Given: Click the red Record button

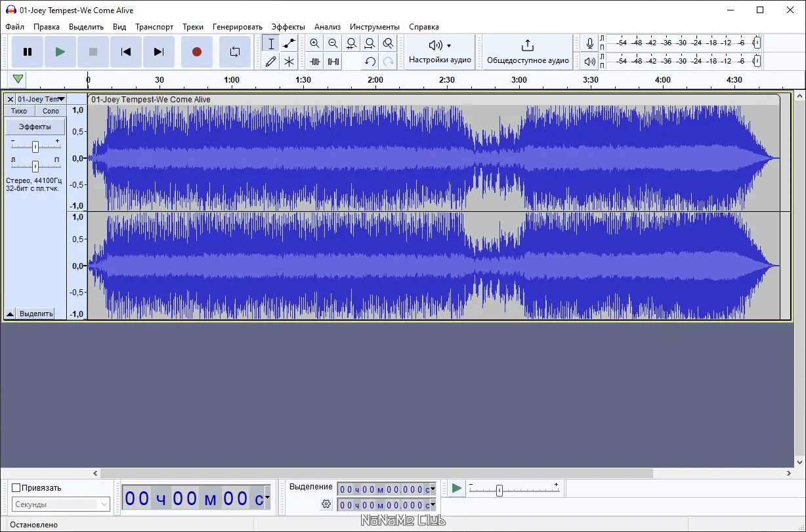Looking at the screenshot, I should point(196,52).
